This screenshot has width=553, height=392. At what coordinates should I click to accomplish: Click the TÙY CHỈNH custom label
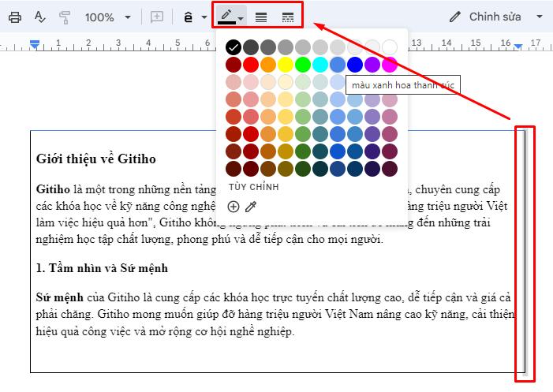click(253, 187)
